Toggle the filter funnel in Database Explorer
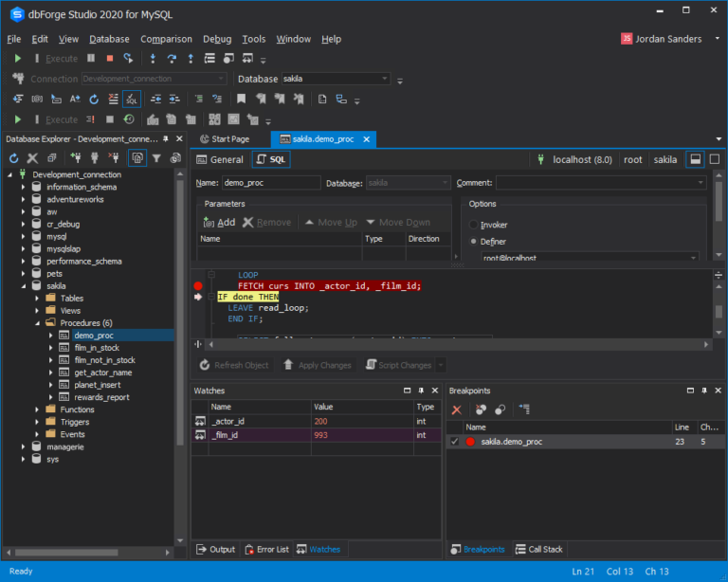728x582 pixels. pos(156,158)
